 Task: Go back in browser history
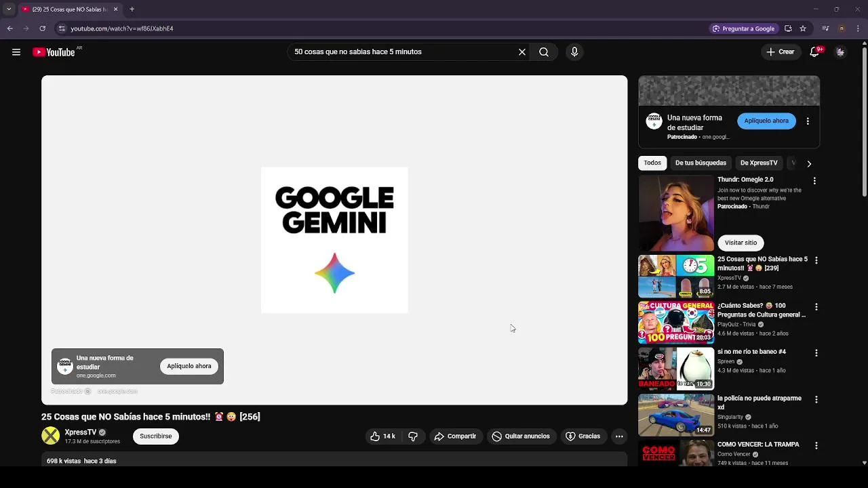click(10, 28)
